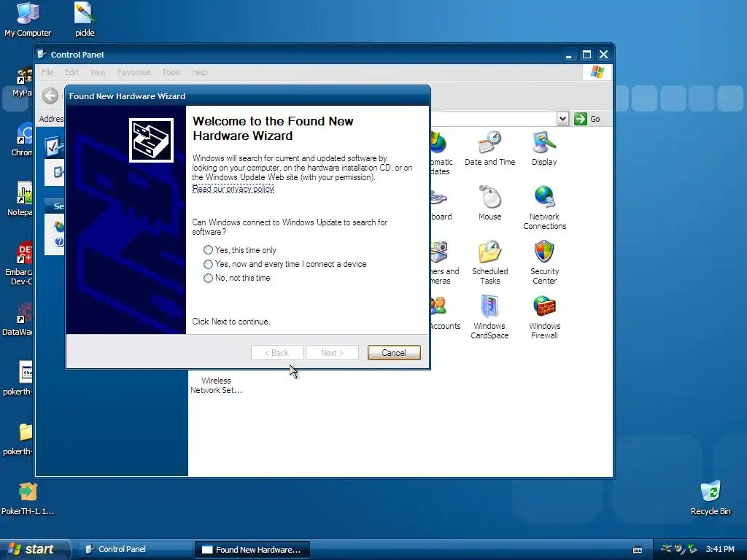Open Wireless Network Setup Wizard item
The height and width of the screenshot is (560, 747).
[216, 385]
